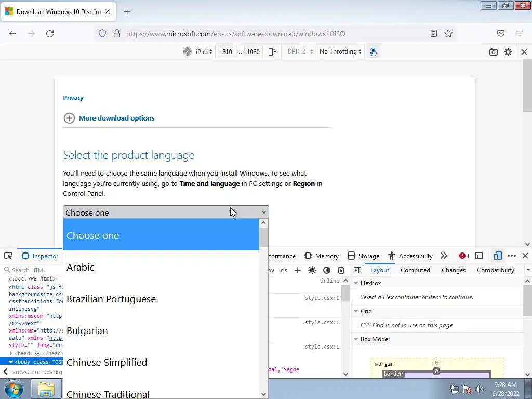Open the Compatibility tab

[495, 270]
